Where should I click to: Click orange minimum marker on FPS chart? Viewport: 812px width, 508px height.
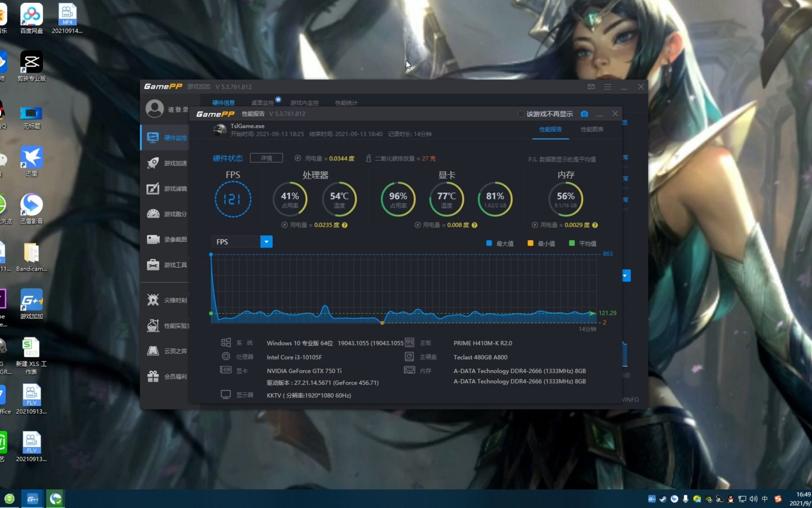(x=382, y=323)
